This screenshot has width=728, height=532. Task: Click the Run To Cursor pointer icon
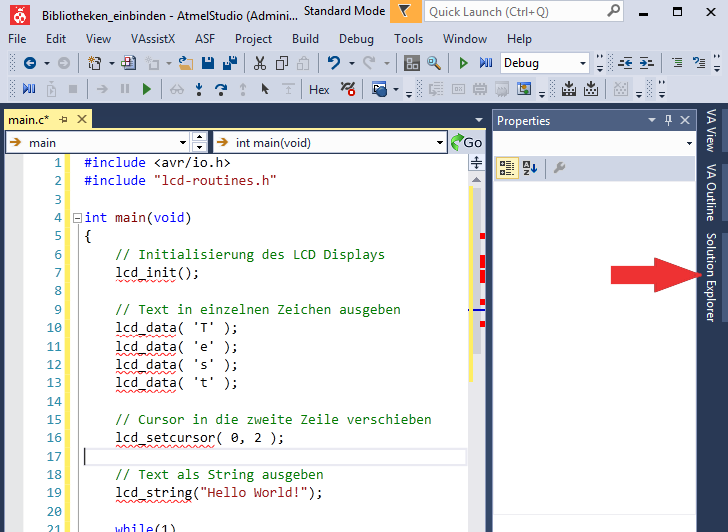(x=265, y=89)
